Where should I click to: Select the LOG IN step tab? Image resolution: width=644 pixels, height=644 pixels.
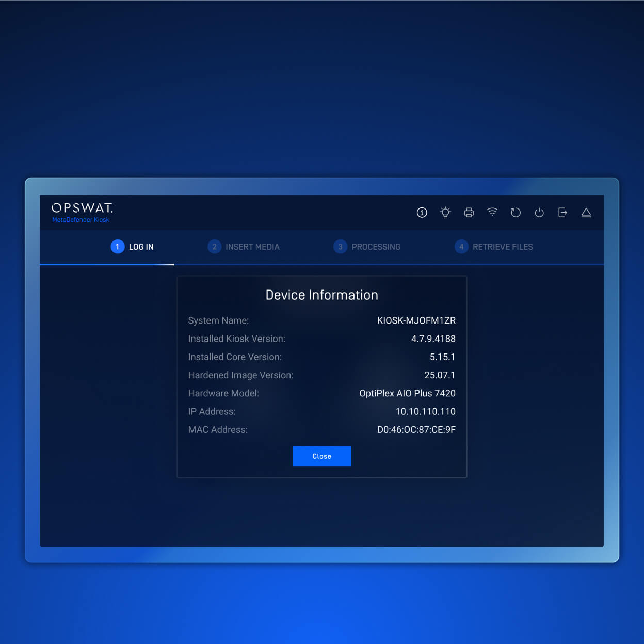[x=133, y=247]
